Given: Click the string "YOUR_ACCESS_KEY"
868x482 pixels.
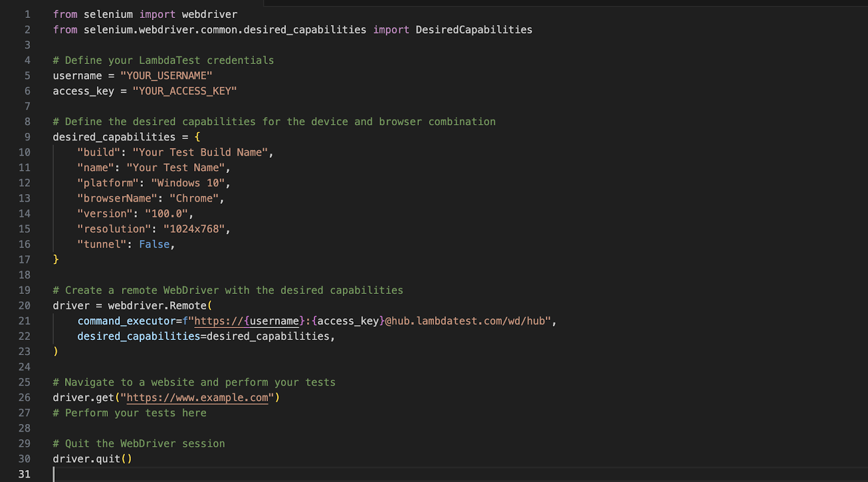Looking at the screenshot, I should click(x=184, y=91).
